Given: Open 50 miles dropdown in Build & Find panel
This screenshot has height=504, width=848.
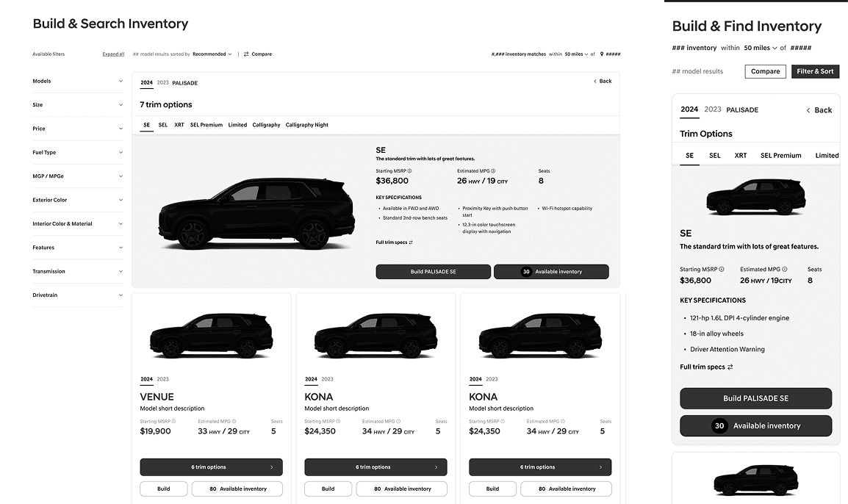Looking at the screenshot, I should click(x=761, y=48).
